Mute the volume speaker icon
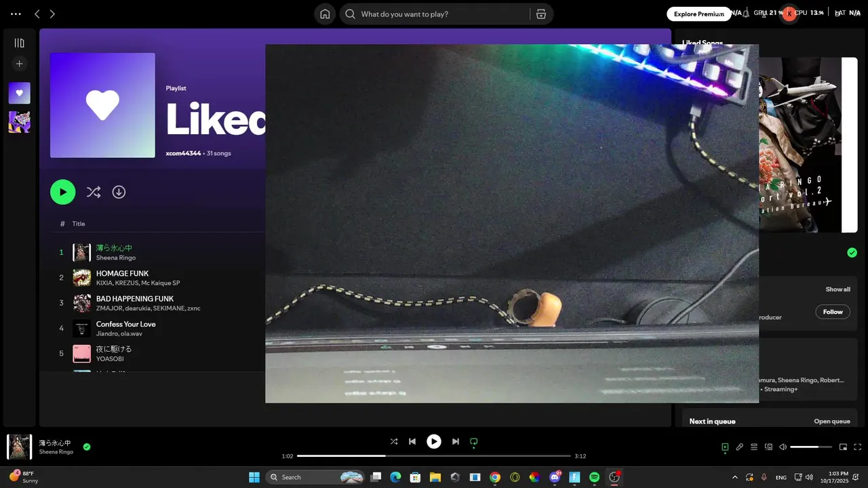 783,447
